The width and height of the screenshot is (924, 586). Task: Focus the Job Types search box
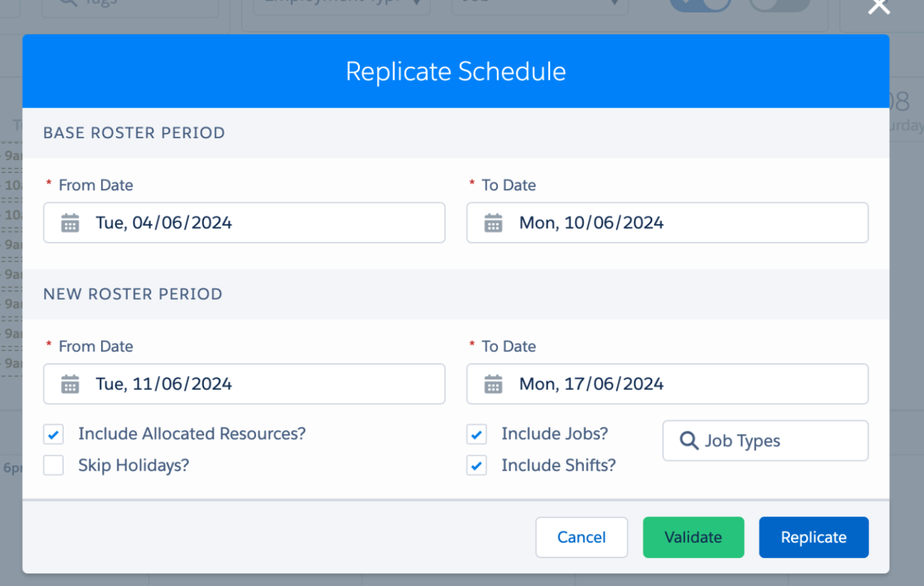tap(765, 440)
